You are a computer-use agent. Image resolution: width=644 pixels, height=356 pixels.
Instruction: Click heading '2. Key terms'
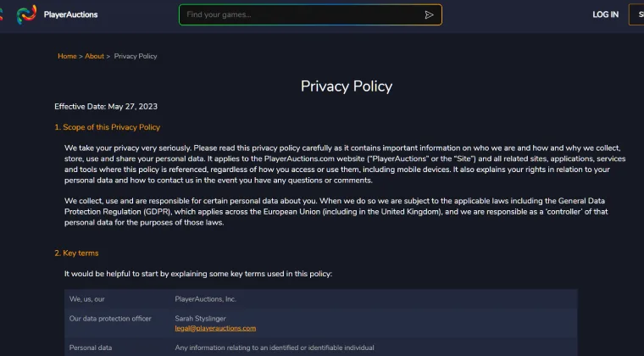tap(76, 253)
